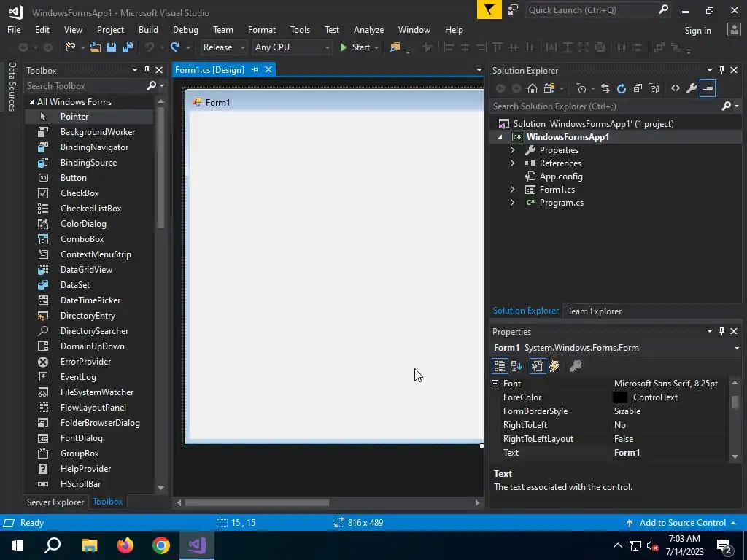Viewport: 747px width, 560px height.
Task: Collapse the All Windows Forms toolbox group
Action: point(31,102)
